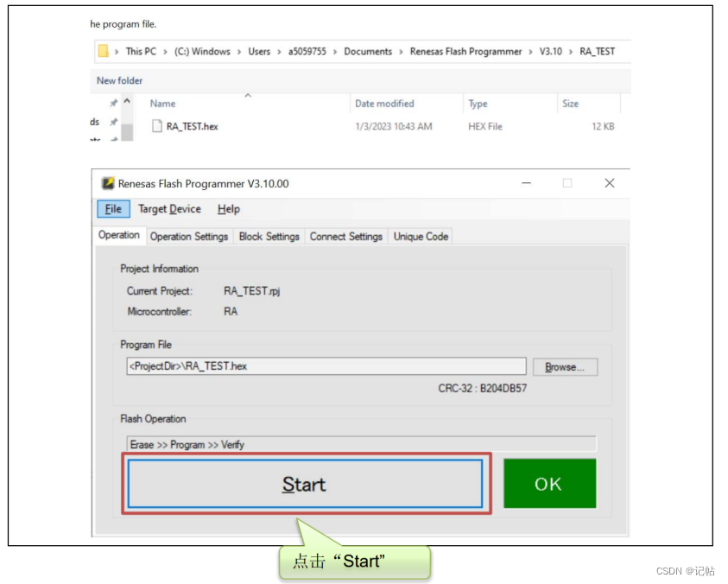Click the top pin icon in navigation pane
Image resolution: width=728 pixels, height=584 pixels.
pyautogui.click(x=114, y=103)
